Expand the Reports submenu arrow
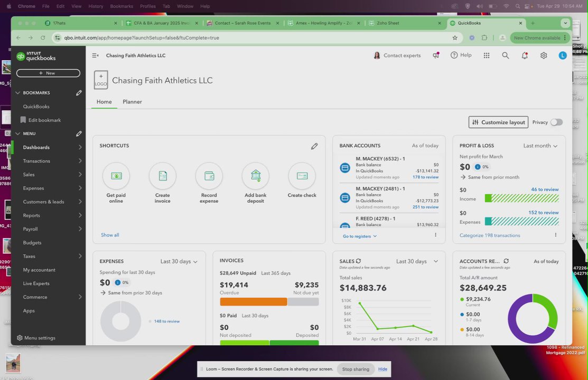This screenshot has height=380, width=588. pos(80,215)
